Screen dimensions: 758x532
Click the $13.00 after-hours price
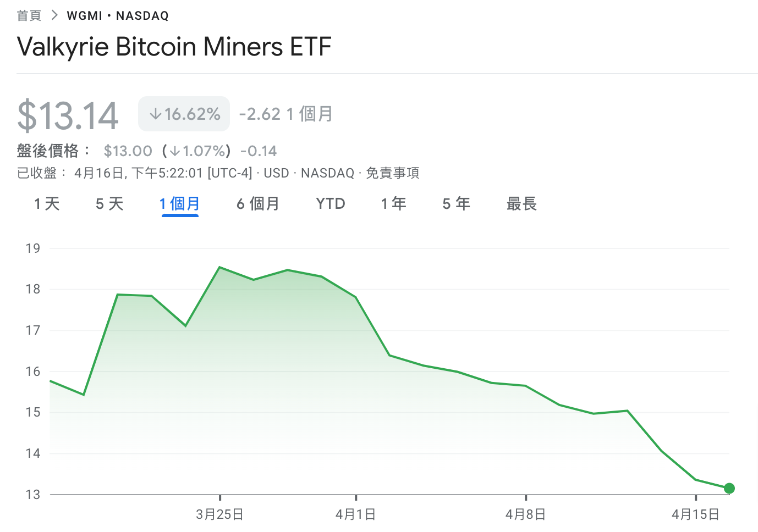128,151
